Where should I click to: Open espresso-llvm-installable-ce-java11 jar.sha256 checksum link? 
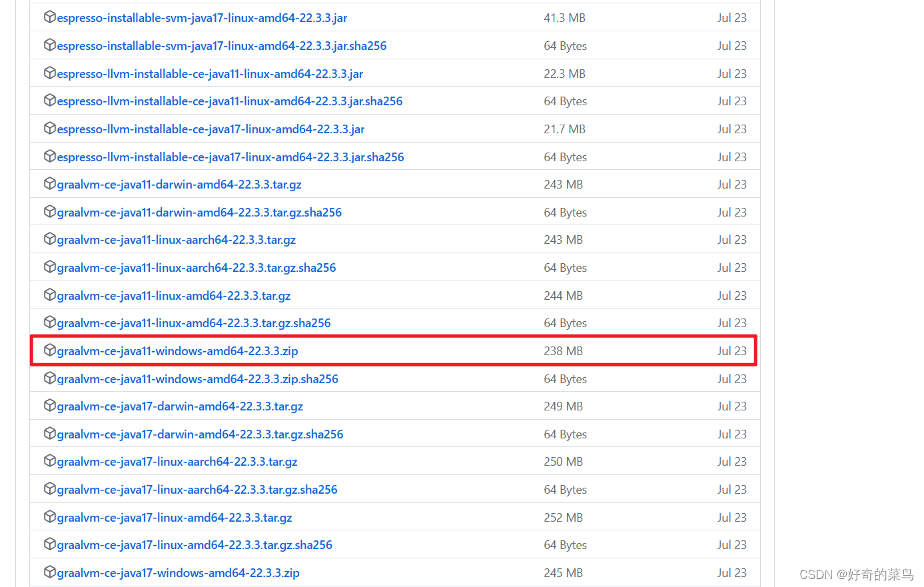(x=230, y=101)
